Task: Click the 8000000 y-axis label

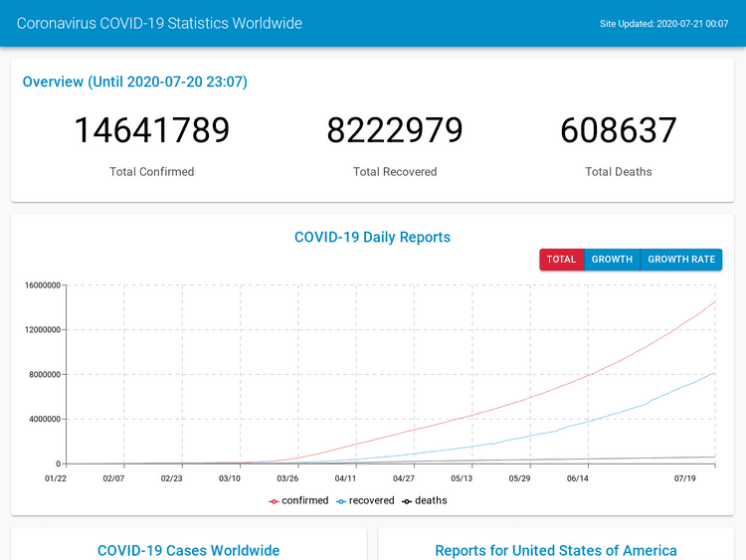Action: [45, 374]
